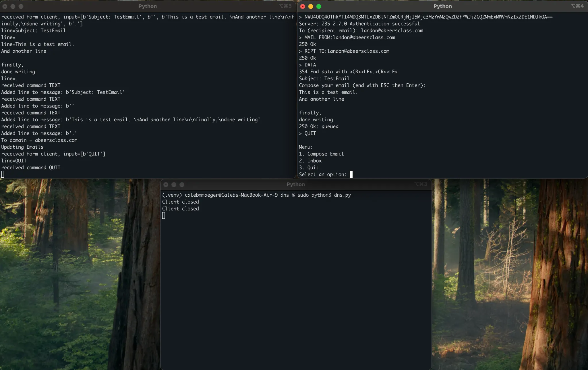Click the minimize button of the dns.py terminal
This screenshot has height=370, width=588.
[174, 185]
